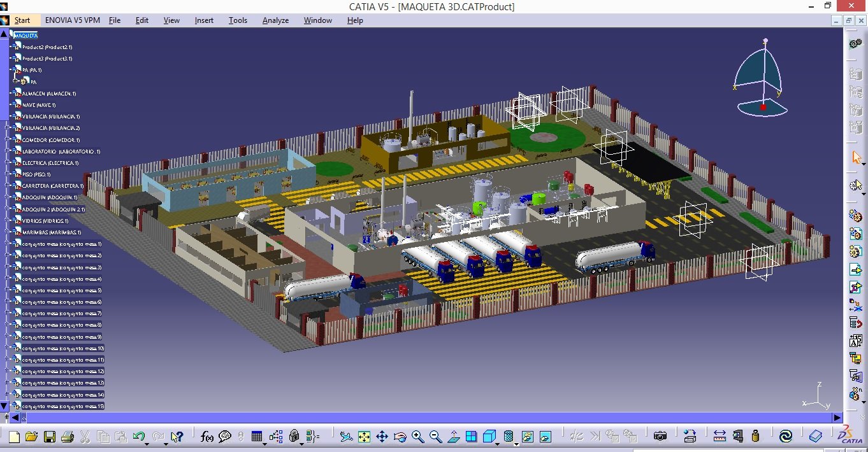Open the Insert menu
Viewport: 868px width, 452px height.
click(204, 20)
